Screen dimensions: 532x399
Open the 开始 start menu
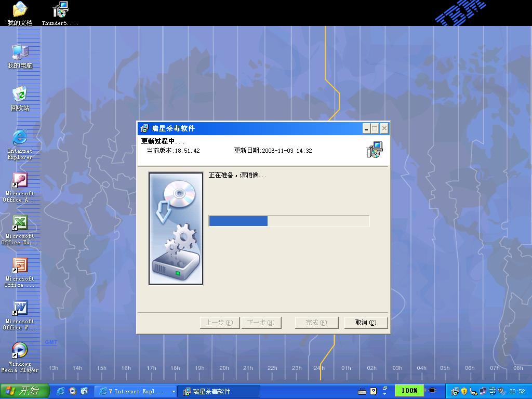click(x=25, y=391)
